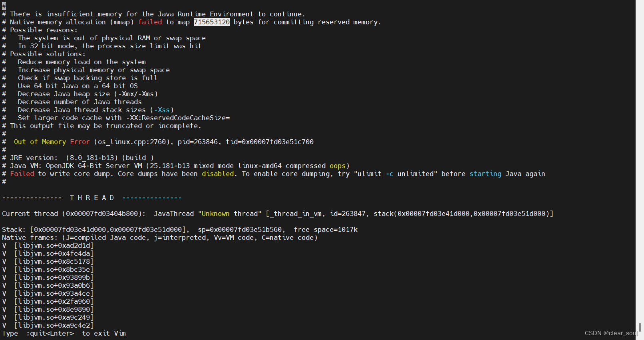Click '-XX:ReservedCodeCacheSize=' option text

pos(178,118)
